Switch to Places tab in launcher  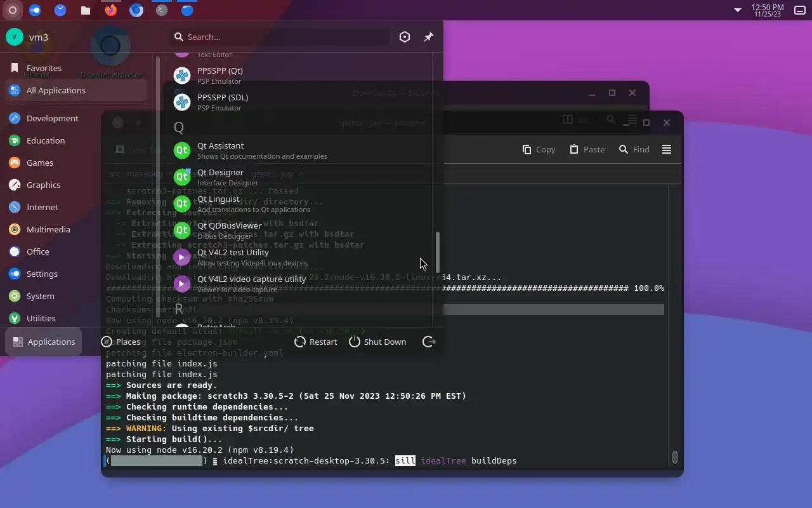point(121,342)
